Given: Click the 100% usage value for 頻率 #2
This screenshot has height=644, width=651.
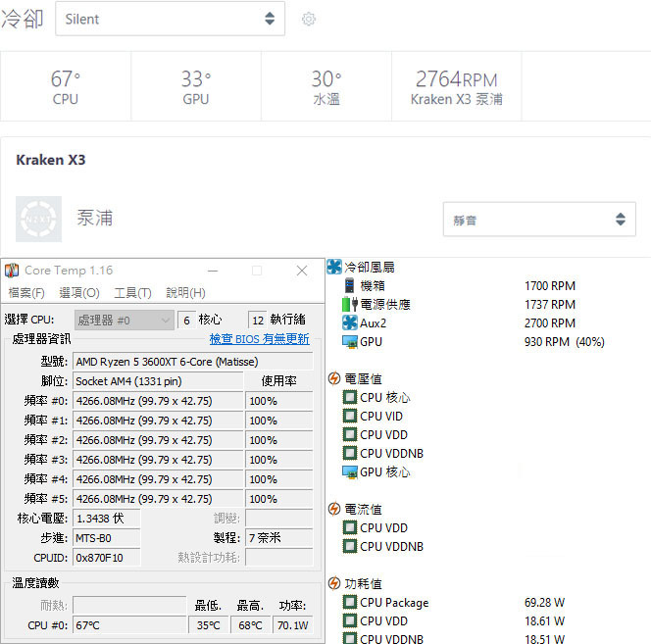Looking at the screenshot, I should click(279, 440).
